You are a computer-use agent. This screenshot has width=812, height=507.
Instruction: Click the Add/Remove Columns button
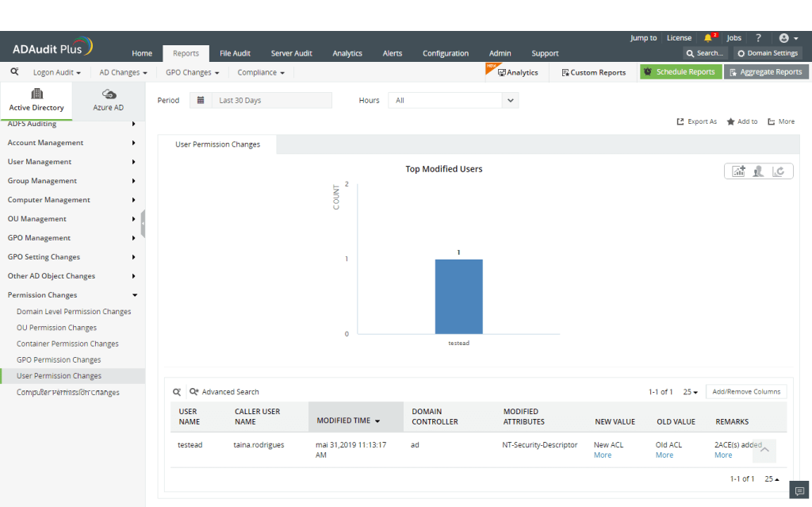pyautogui.click(x=745, y=392)
